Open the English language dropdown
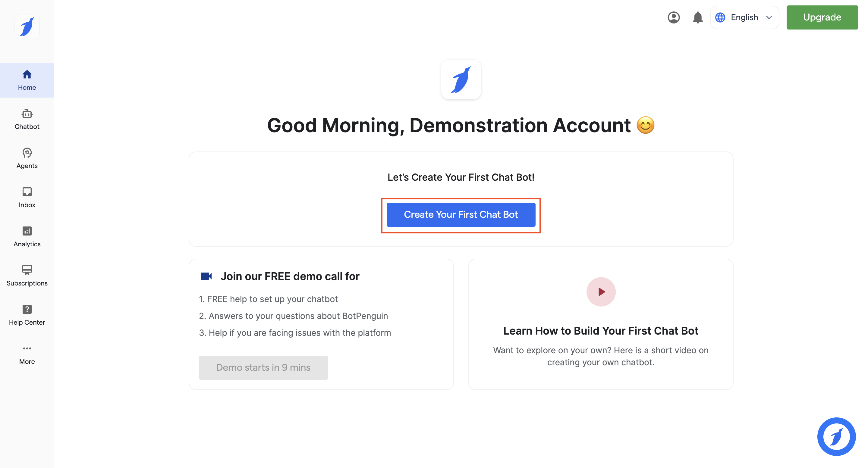This screenshot has width=868, height=468. coord(744,17)
